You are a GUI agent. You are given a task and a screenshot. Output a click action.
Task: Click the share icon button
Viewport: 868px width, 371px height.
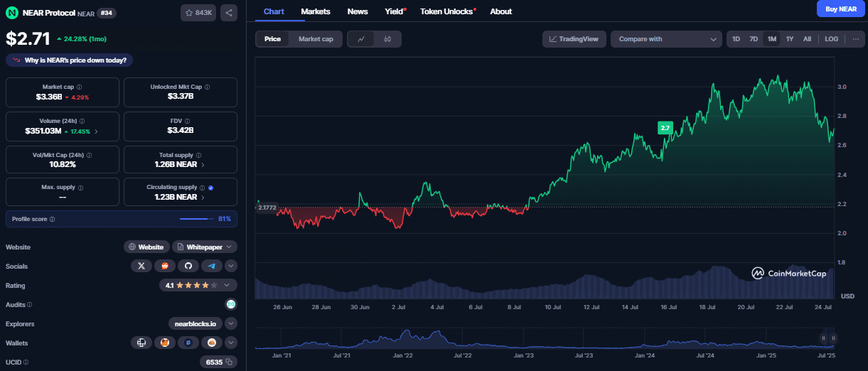click(229, 13)
